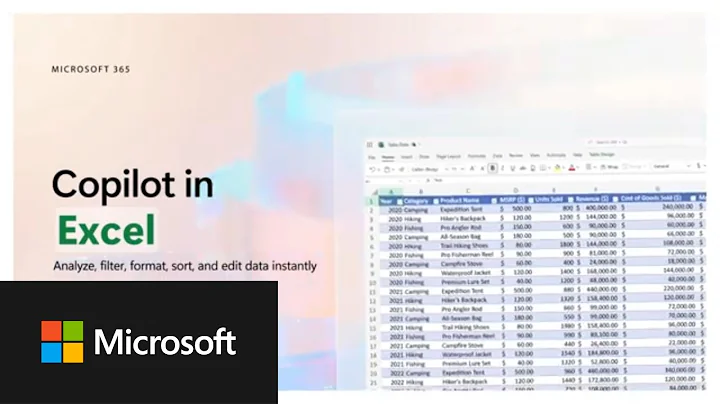Click cell 'All-Season Bag' in row 5
This screenshot has width=720, height=404.
461,236
